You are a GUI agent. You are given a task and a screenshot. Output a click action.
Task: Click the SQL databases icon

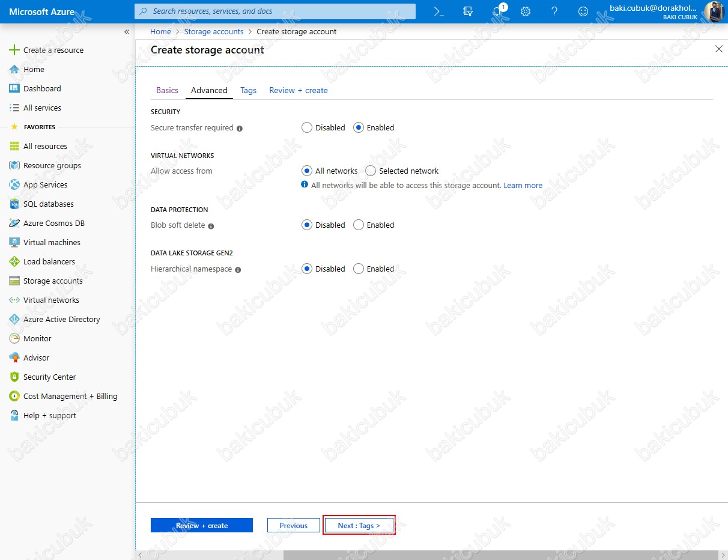click(x=14, y=204)
